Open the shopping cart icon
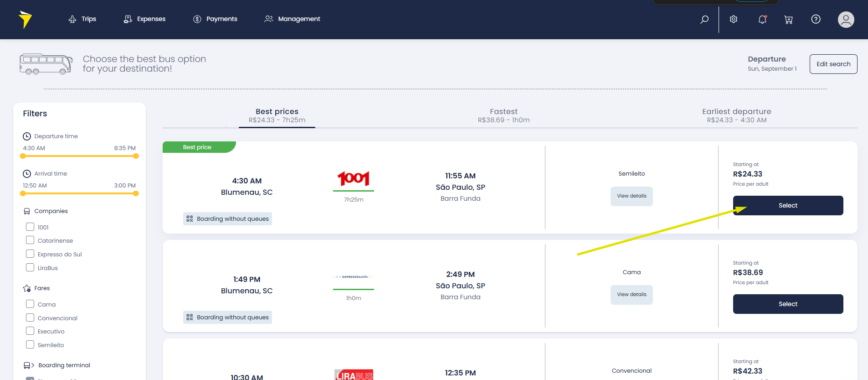This screenshot has height=380, width=868. [x=788, y=20]
